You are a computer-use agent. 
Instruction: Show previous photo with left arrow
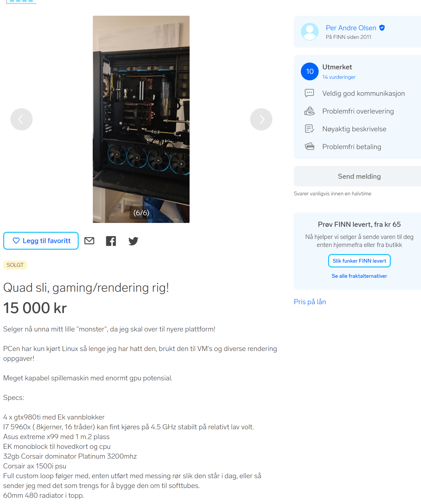tap(21, 119)
